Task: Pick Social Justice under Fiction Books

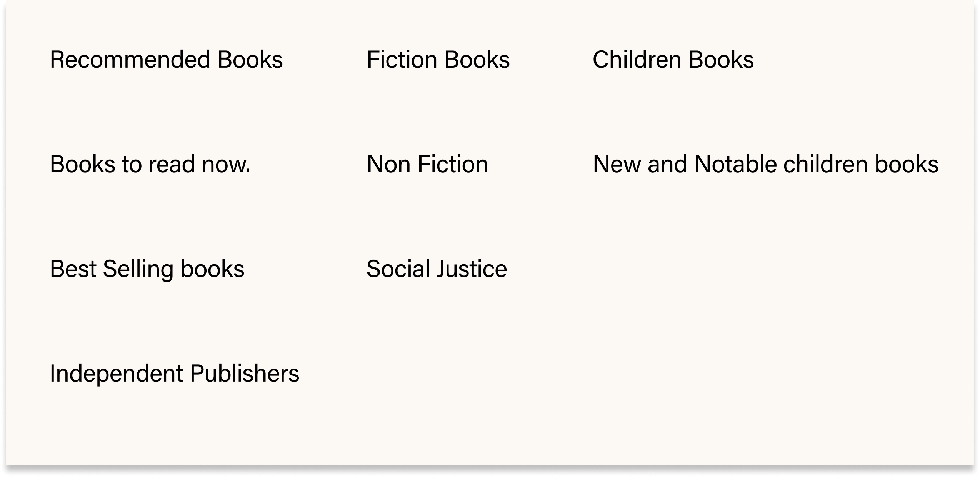Action: tap(437, 269)
